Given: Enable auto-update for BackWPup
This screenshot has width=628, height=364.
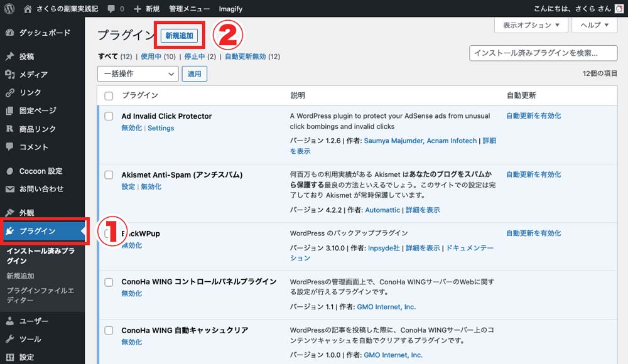Looking at the screenshot, I should point(533,233).
